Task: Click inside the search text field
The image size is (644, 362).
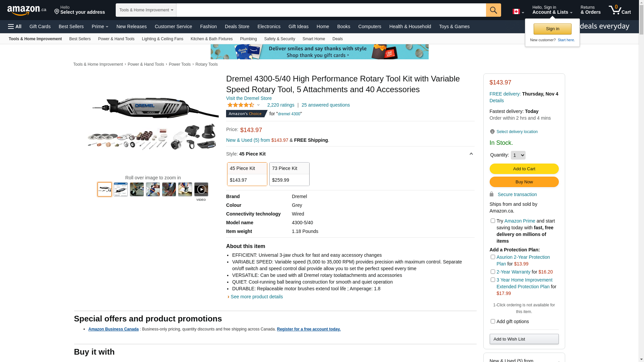Action: (330, 10)
